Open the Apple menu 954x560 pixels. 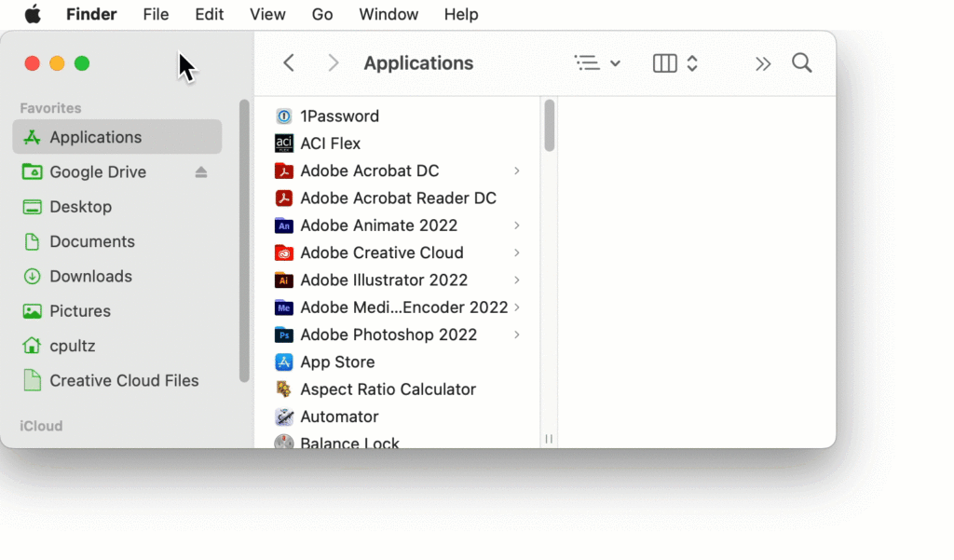point(33,14)
